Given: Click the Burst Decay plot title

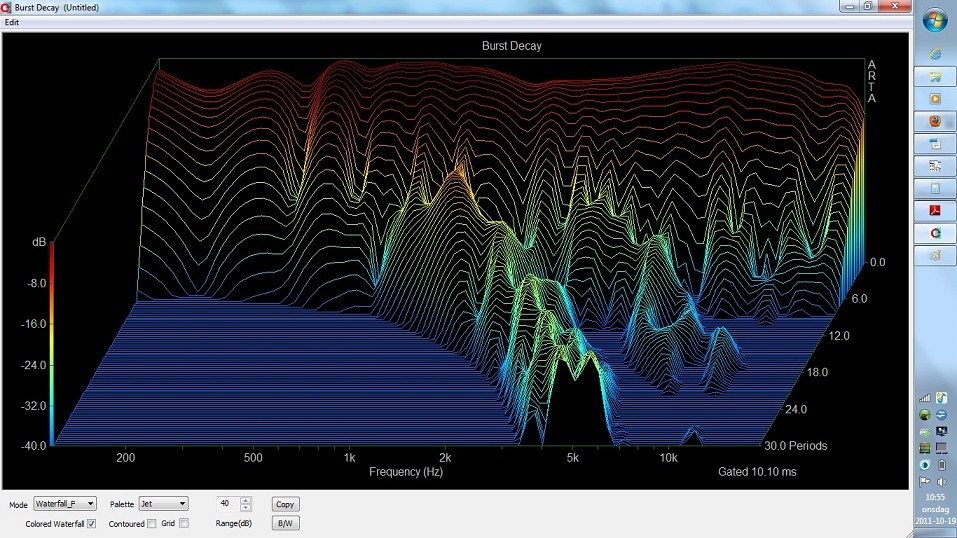Looking at the screenshot, I should tap(511, 46).
